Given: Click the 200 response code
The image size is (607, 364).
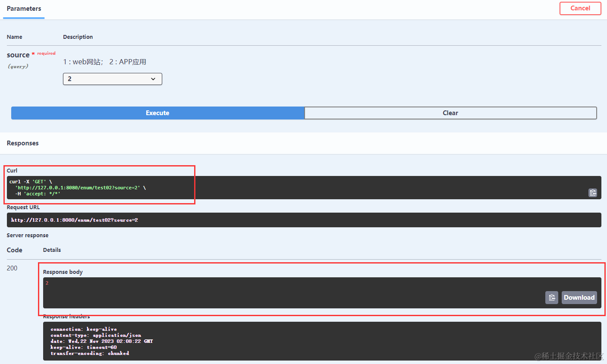Looking at the screenshot, I should point(12,268).
